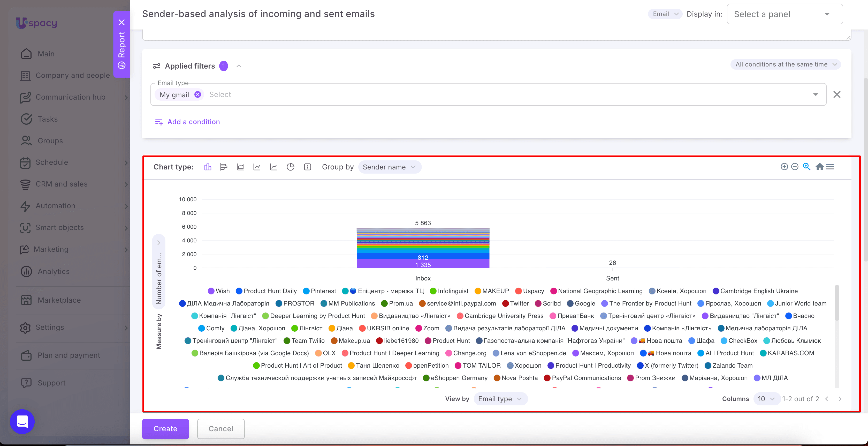Open Support in the sidebar
Image resolution: width=868 pixels, height=446 pixels.
tap(51, 383)
